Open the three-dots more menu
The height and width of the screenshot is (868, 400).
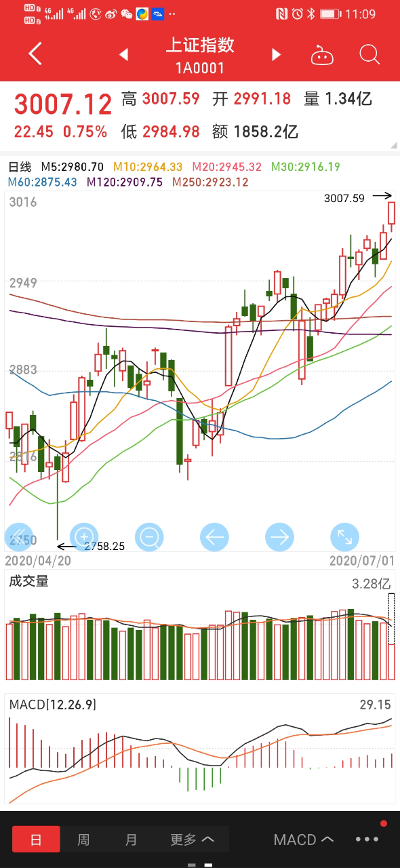click(x=368, y=840)
